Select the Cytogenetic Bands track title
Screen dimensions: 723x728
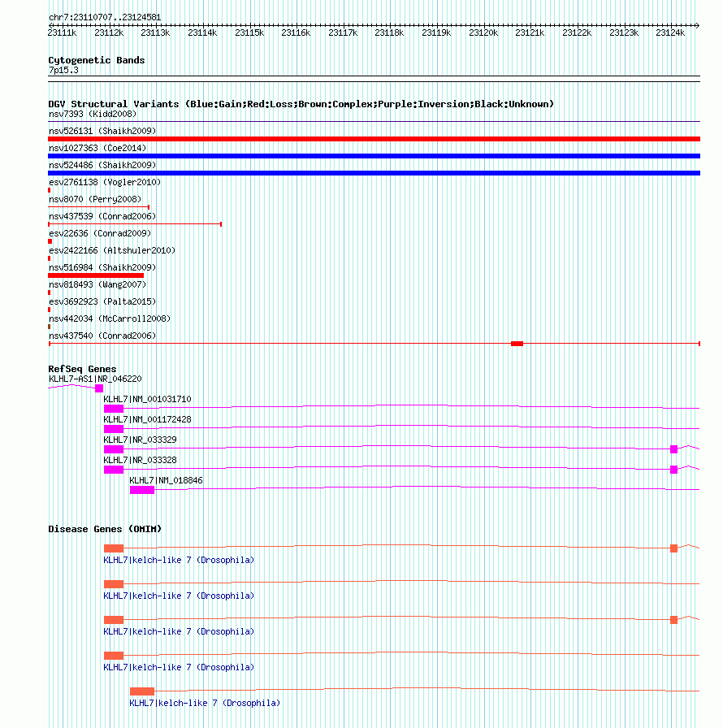(x=97, y=60)
